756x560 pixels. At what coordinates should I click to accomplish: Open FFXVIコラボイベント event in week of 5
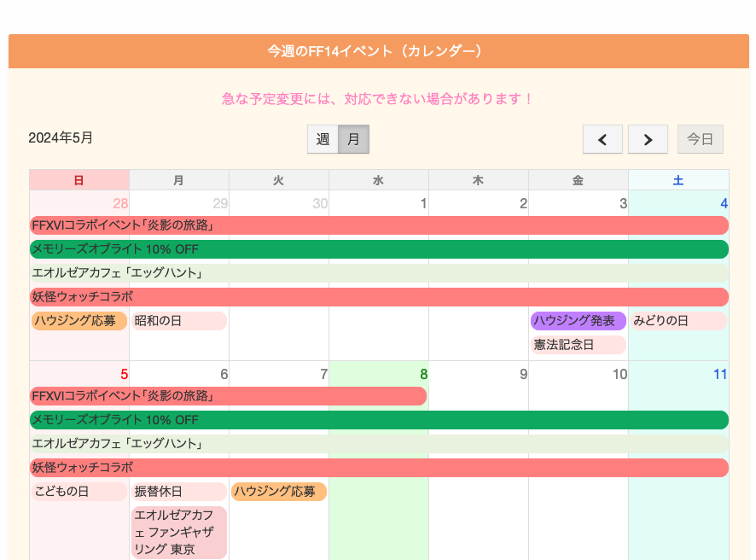tap(228, 396)
